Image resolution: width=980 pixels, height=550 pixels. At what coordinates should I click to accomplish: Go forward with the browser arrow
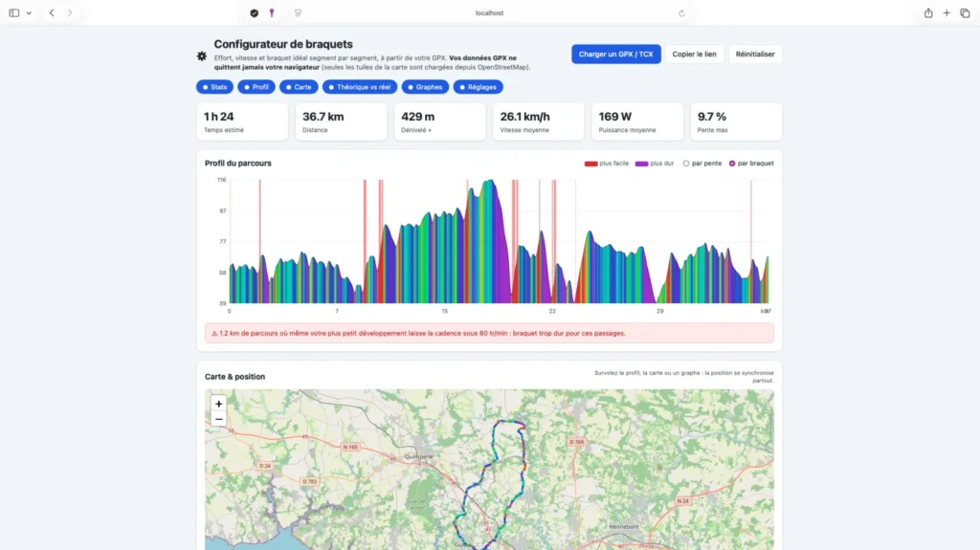[70, 12]
